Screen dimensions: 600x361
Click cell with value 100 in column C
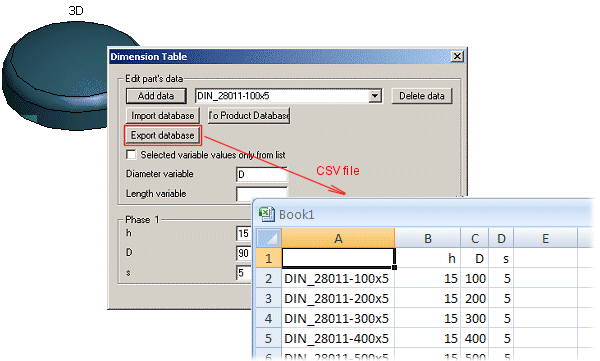tap(475, 278)
